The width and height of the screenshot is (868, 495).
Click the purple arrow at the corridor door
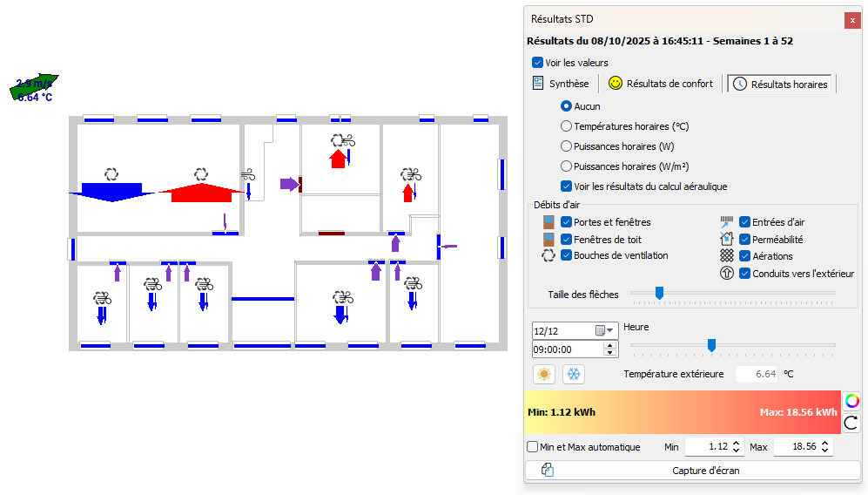pos(289,184)
